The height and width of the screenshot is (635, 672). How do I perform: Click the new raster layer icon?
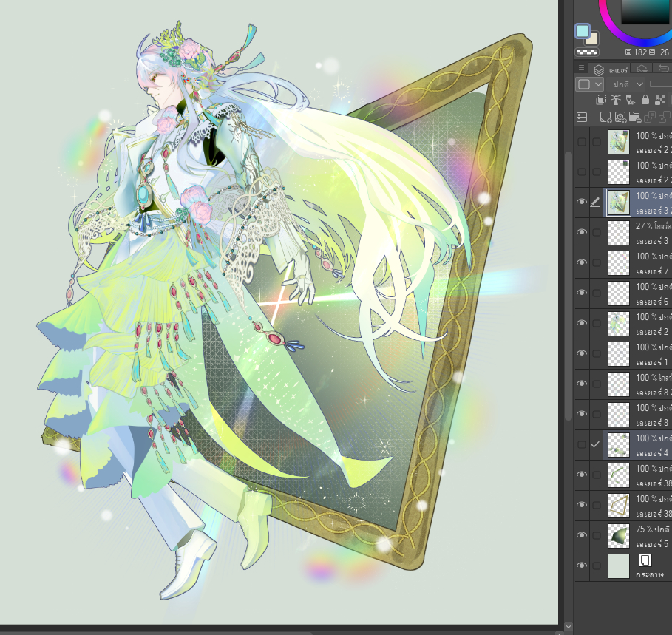pyautogui.click(x=605, y=117)
